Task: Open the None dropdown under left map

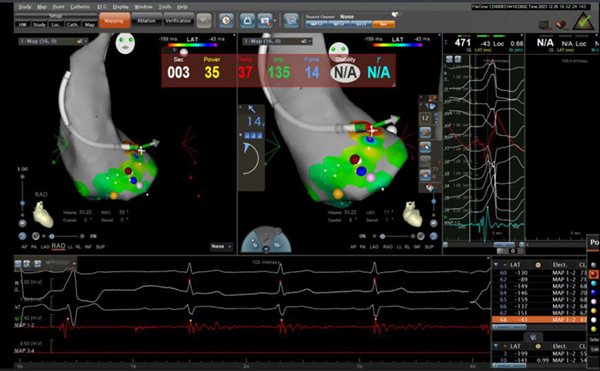Action: pos(222,246)
